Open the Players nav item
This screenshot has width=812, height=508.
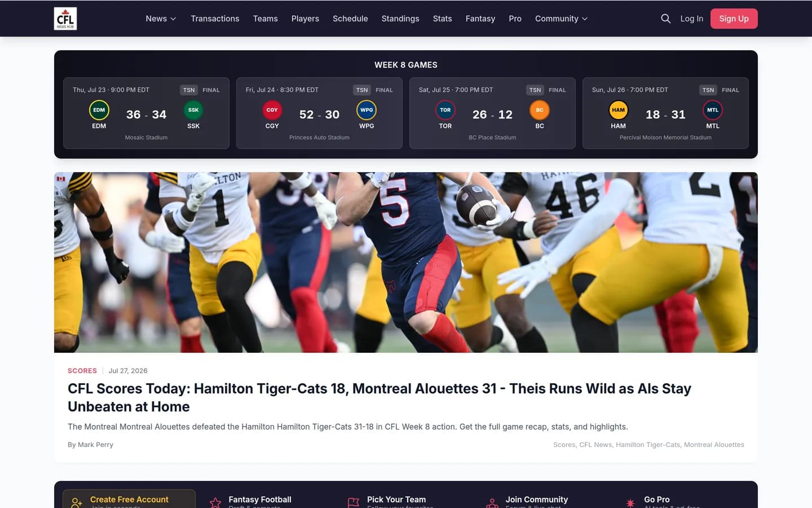click(x=305, y=19)
